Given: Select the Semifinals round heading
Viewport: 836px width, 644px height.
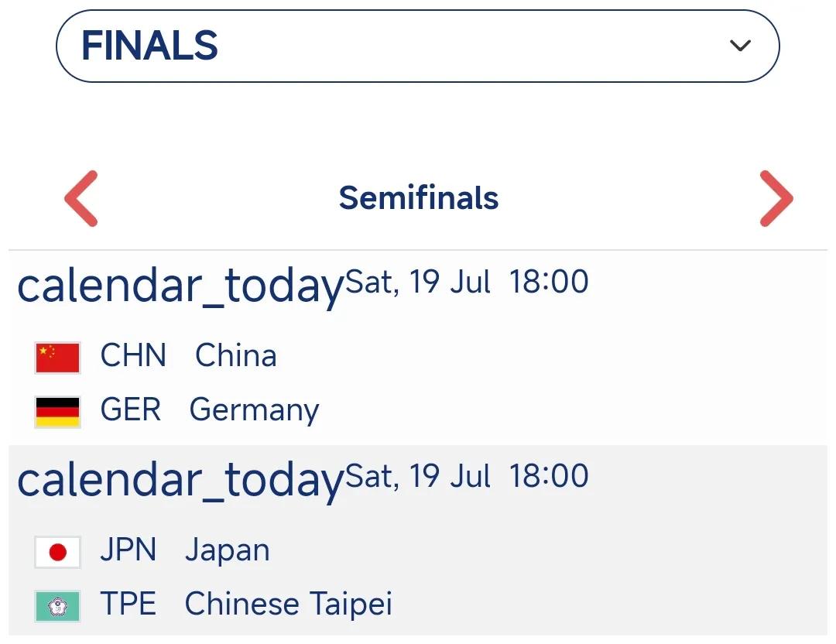Looking at the screenshot, I should (419, 198).
